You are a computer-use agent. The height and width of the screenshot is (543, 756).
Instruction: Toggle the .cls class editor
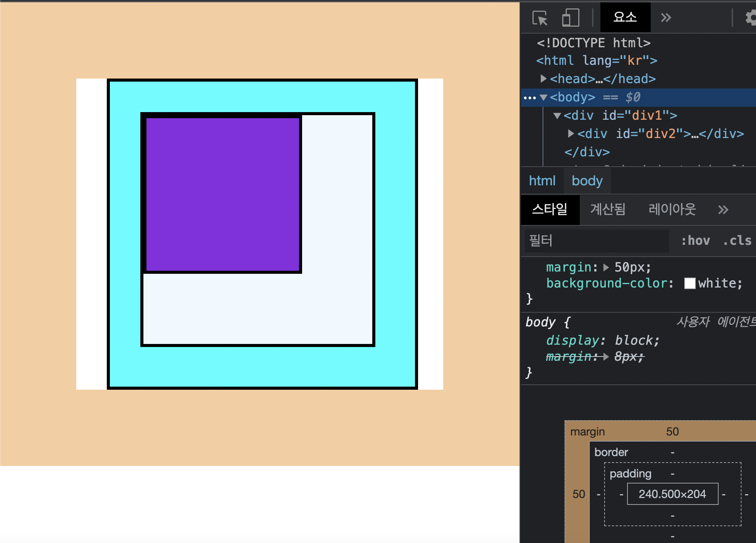[x=737, y=241]
